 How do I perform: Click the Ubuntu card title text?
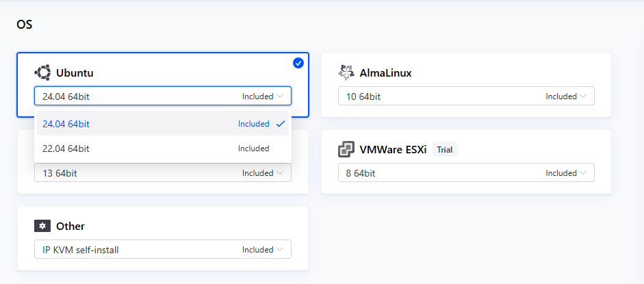click(75, 73)
